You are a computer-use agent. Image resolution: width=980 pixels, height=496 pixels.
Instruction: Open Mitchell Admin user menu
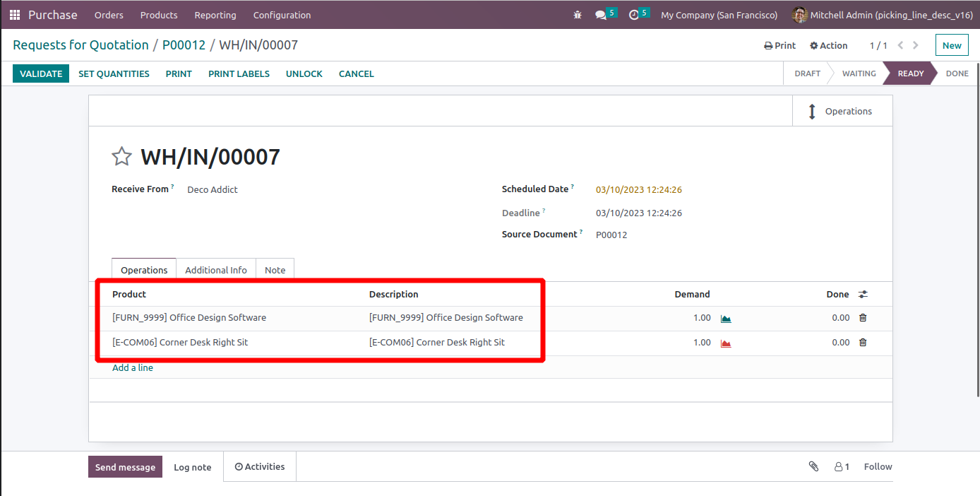(x=883, y=15)
